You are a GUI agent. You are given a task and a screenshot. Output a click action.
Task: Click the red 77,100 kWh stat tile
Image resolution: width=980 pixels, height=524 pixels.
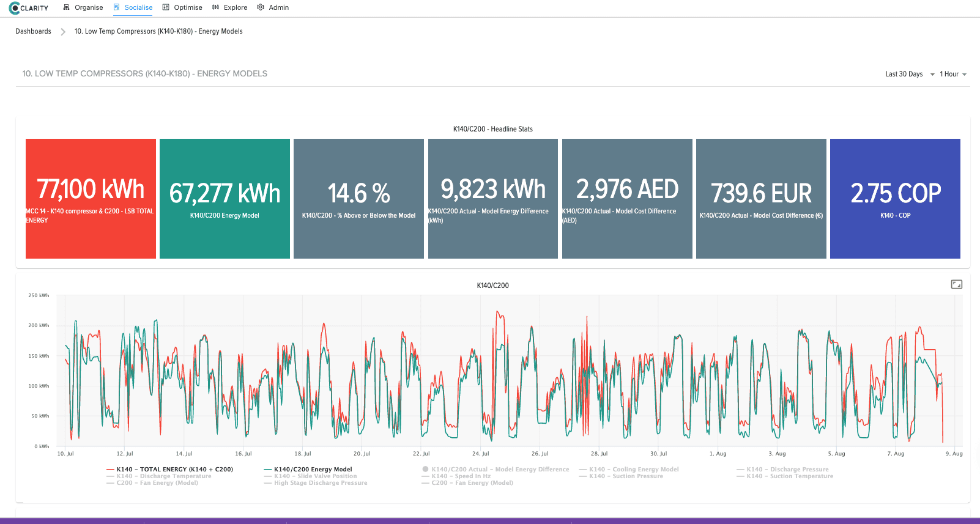[91, 199]
